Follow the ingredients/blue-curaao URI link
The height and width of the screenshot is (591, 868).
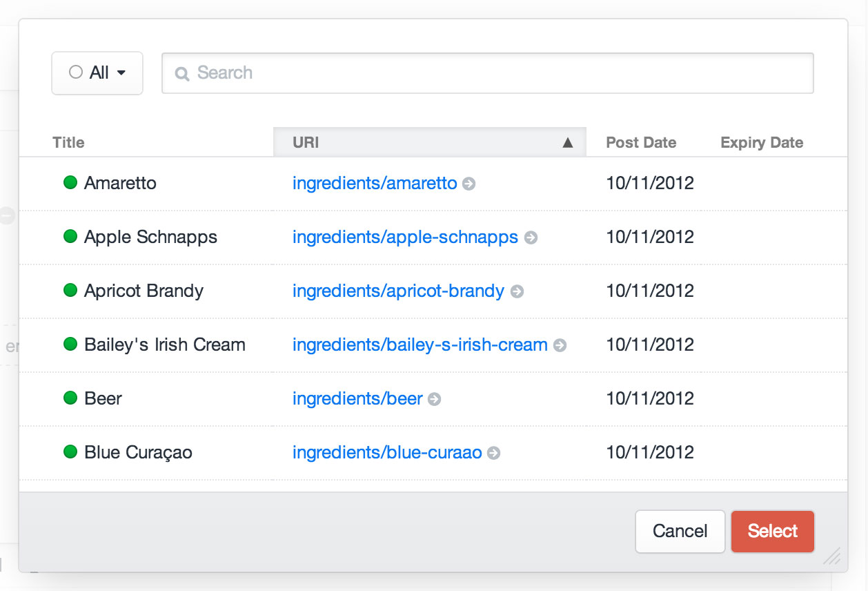tap(386, 453)
